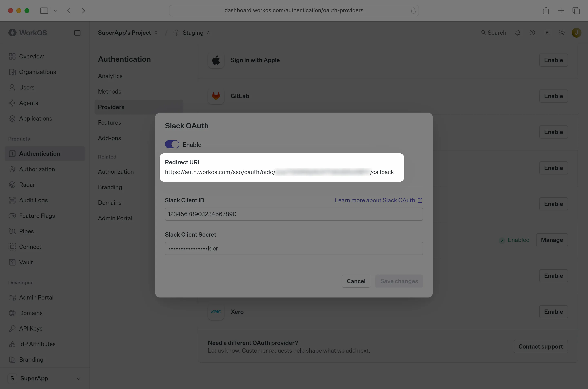Open Developer Branding in sidebar
The image size is (588, 389).
45,360
